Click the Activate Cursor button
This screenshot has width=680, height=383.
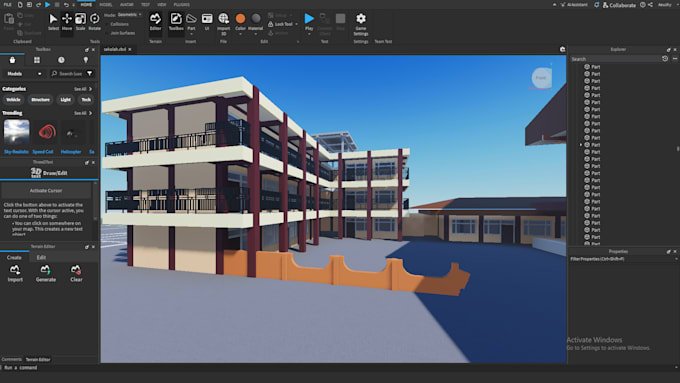point(46,190)
